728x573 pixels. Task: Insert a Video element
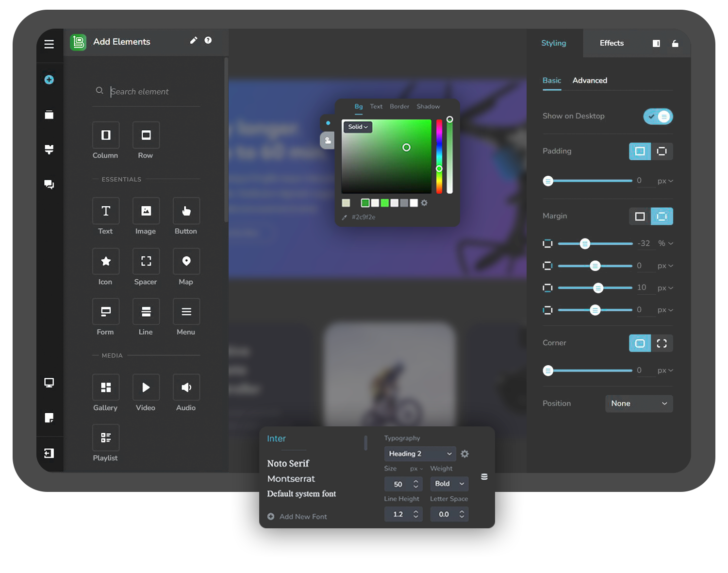click(x=146, y=388)
